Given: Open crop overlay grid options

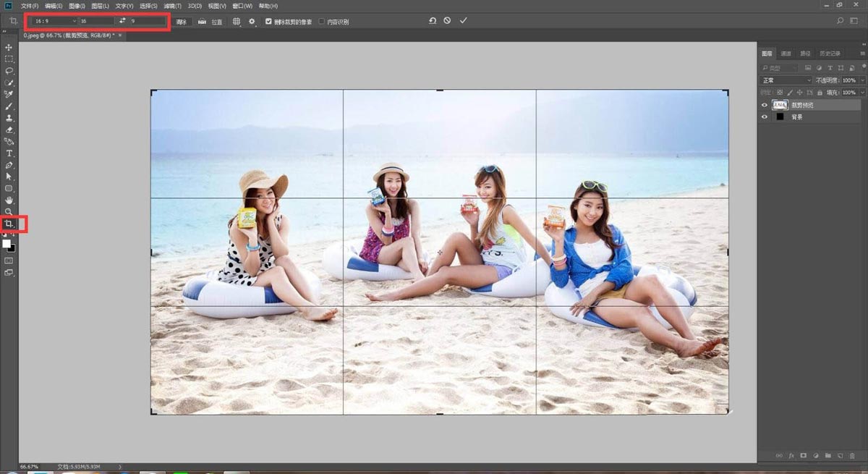Looking at the screenshot, I should click(x=237, y=22).
